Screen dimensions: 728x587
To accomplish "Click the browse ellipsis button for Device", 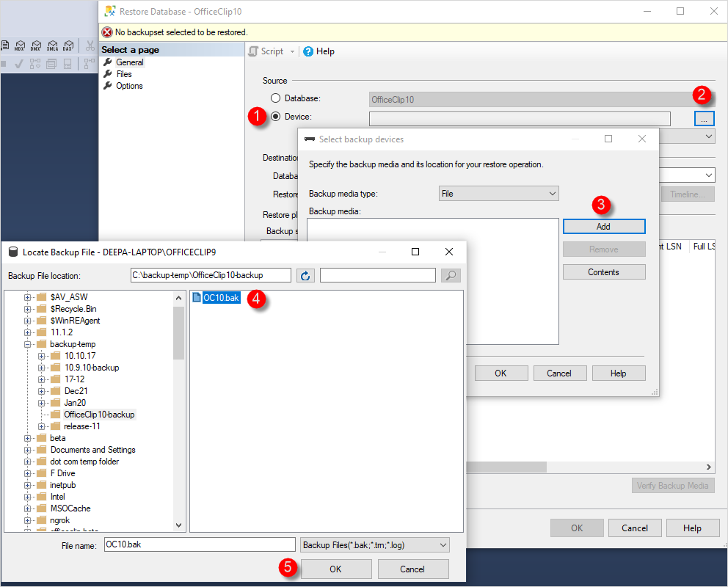I will 704,119.
